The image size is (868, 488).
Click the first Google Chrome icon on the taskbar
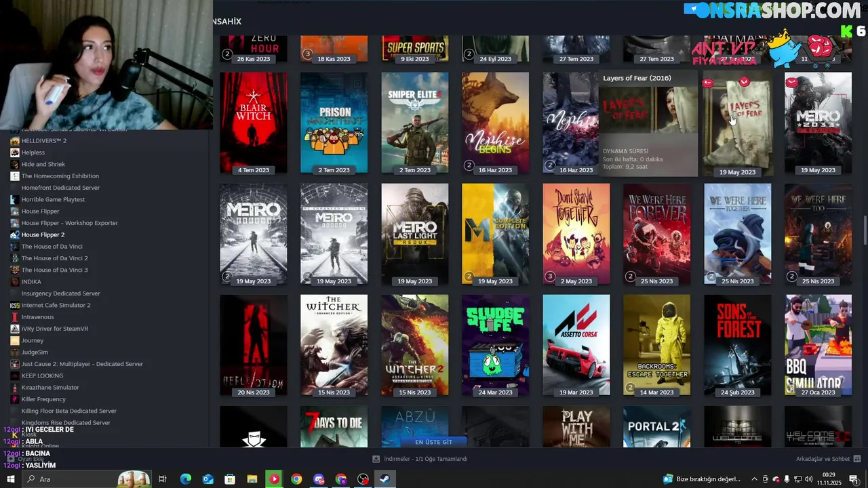[x=296, y=479]
